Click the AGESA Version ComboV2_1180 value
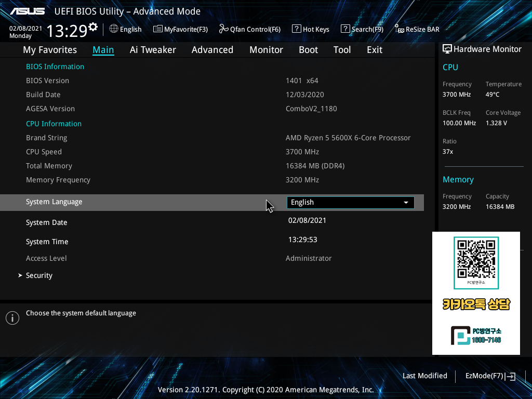532x399 pixels. click(311, 109)
